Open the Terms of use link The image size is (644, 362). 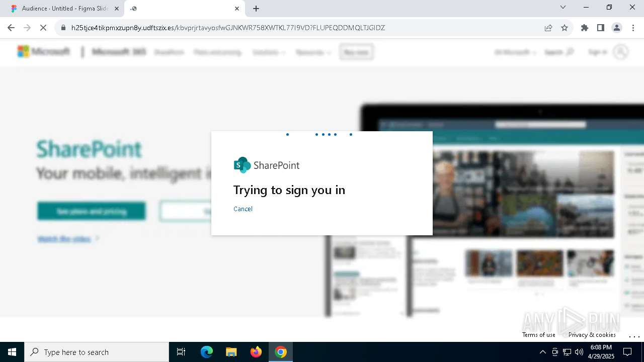539,335
